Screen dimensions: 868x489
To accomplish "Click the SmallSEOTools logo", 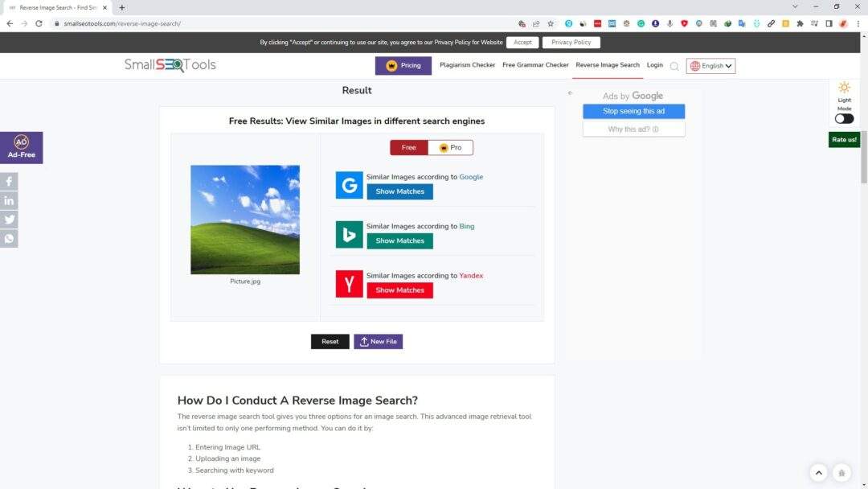I will click(170, 65).
